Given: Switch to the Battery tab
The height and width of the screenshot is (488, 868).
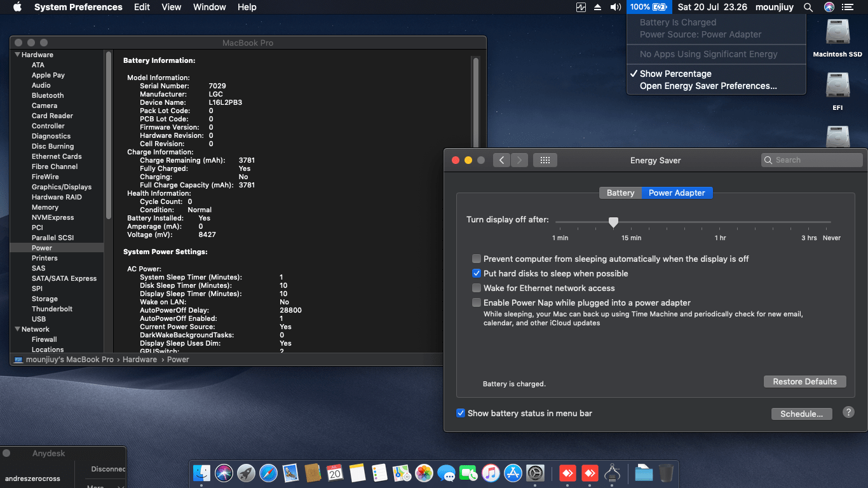Looking at the screenshot, I should click(x=620, y=193).
